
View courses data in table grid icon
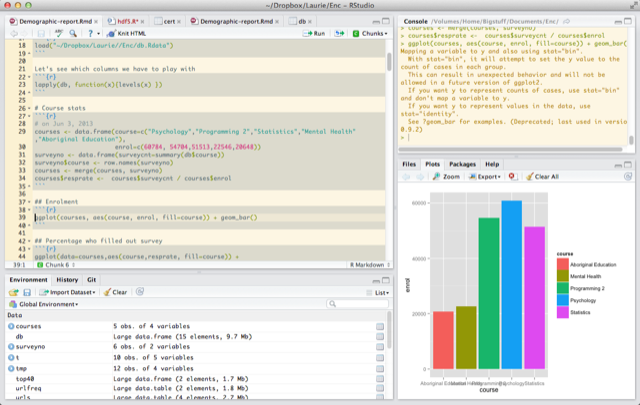tap(380, 327)
